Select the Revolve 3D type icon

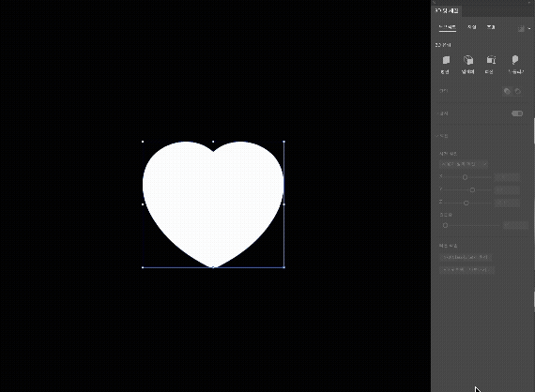(x=491, y=60)
